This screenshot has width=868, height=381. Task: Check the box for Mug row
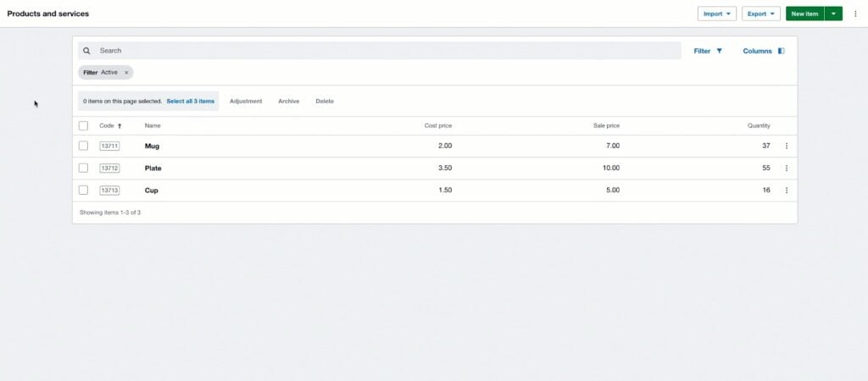pos(83,146)
